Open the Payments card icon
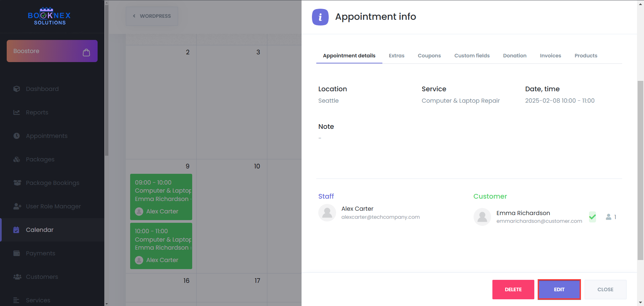Screen dimensions: 644x306 [17, 253]
